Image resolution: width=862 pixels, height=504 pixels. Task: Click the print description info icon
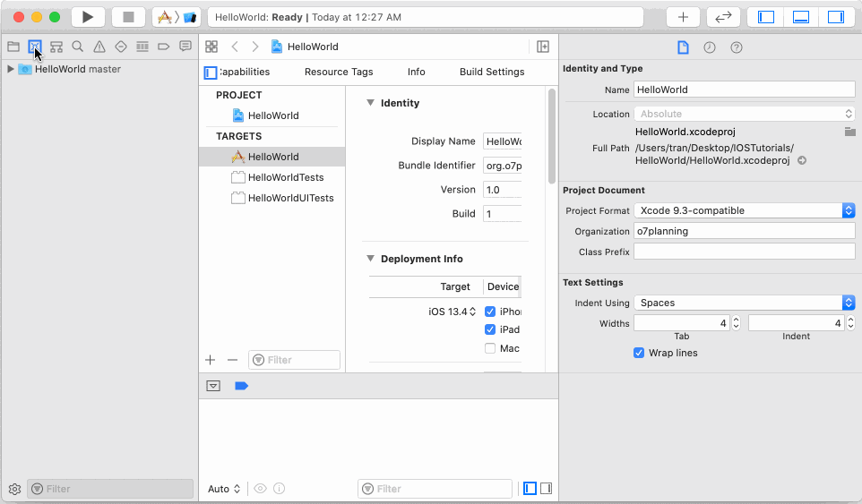[280, 489]
